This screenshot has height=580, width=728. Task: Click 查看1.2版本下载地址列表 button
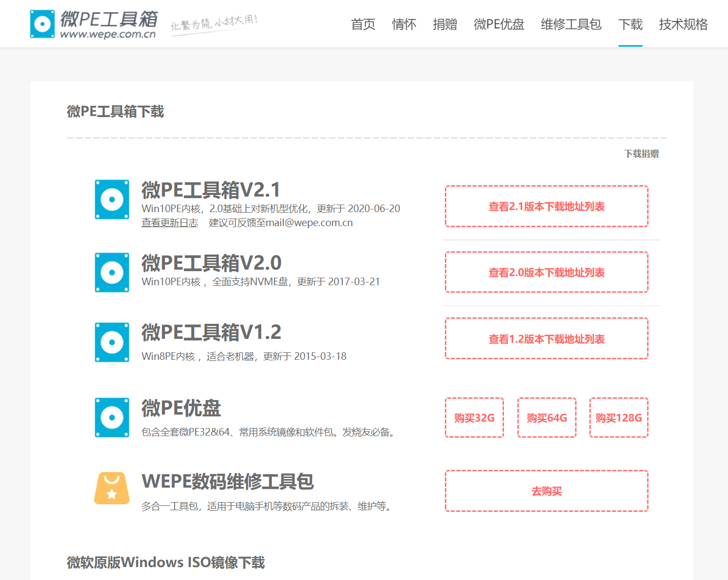[546, 339]
